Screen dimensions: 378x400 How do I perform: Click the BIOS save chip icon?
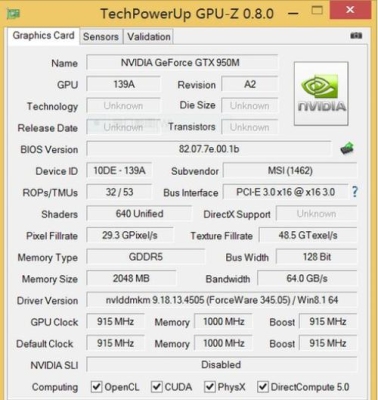(347, 148)
